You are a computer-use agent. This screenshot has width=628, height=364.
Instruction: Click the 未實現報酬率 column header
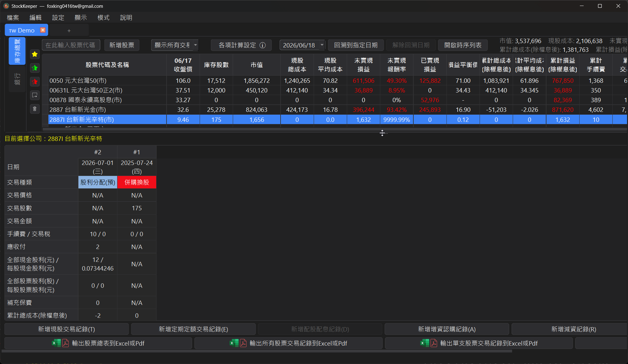[397, 65]
